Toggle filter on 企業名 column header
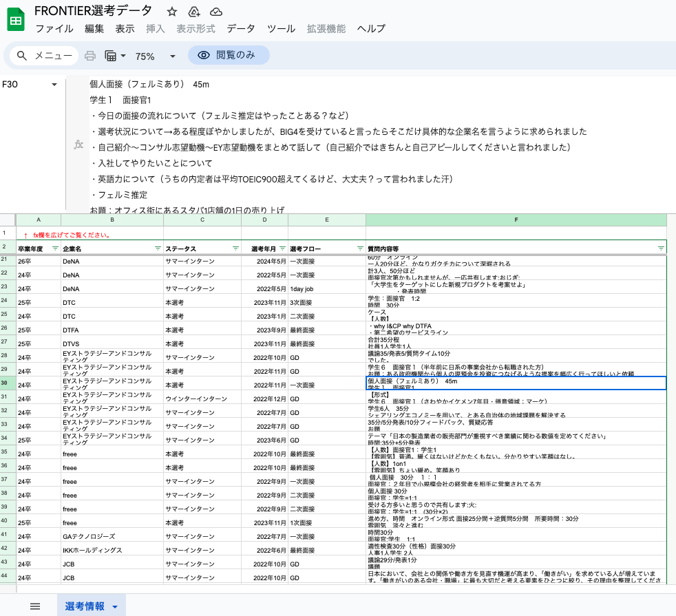676x616 pixels. tap(158, 248)
